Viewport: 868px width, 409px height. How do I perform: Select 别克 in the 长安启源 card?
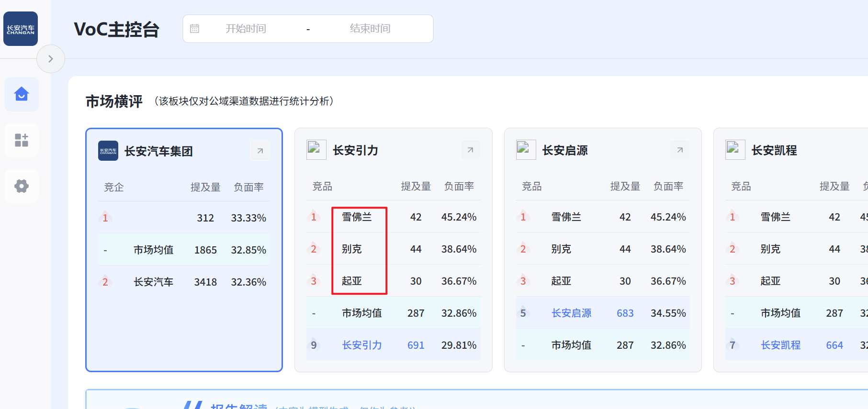[561, 249]
